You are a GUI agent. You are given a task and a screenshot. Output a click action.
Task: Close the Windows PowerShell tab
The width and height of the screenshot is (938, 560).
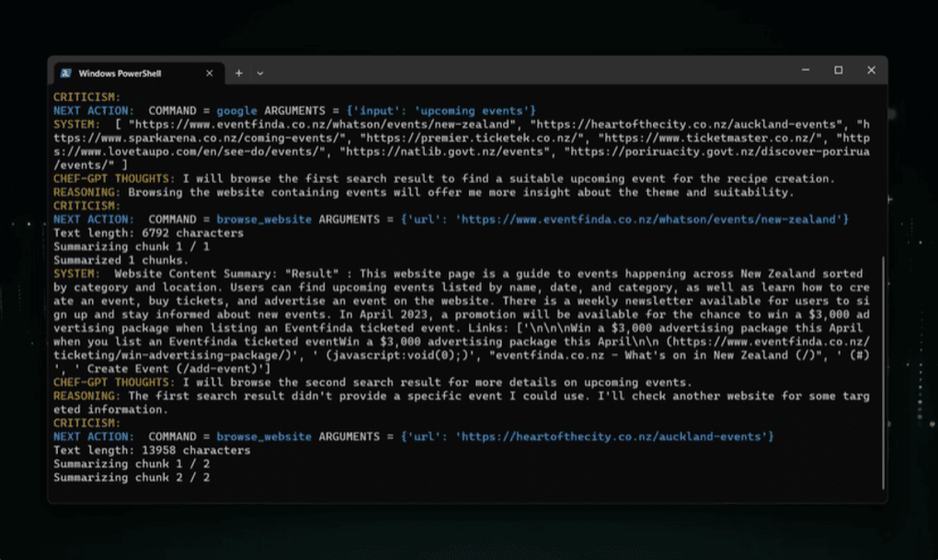coord(210,73)
